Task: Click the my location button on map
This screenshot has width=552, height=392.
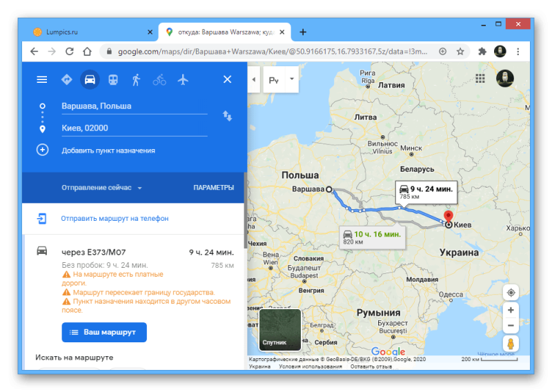Action: coord(511,293)
